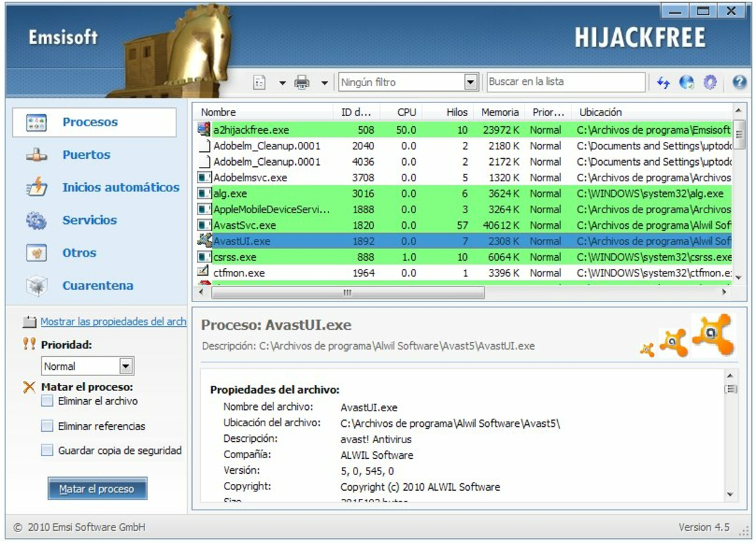Click the Inicios automáticos lightning icon
756x543 pixels.
click(x=37, y=187)
